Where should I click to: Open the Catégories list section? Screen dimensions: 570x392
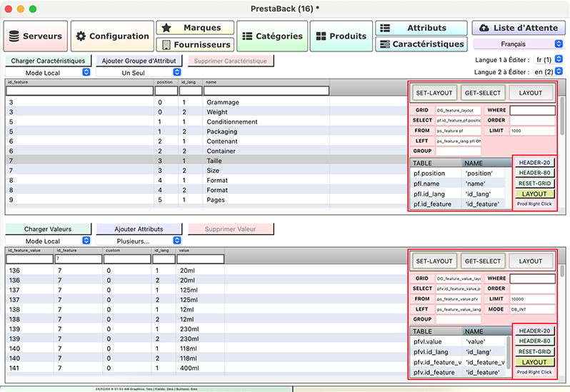273,36
